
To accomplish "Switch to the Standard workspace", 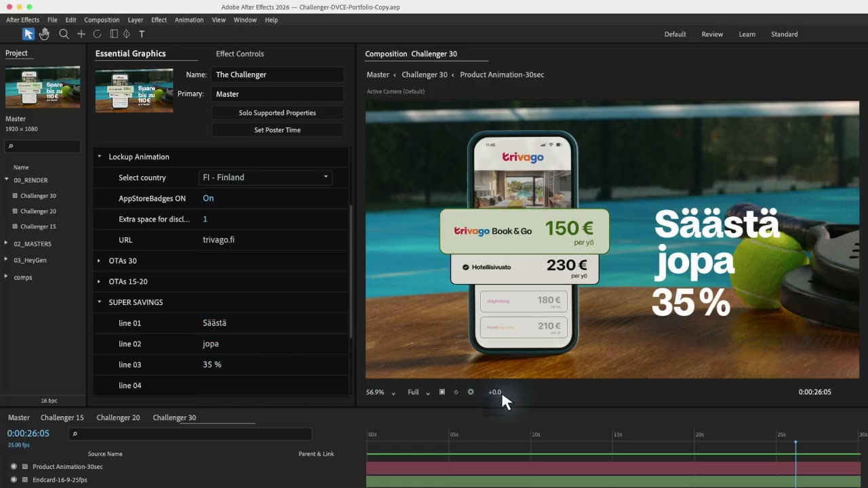I will point(784,34).
